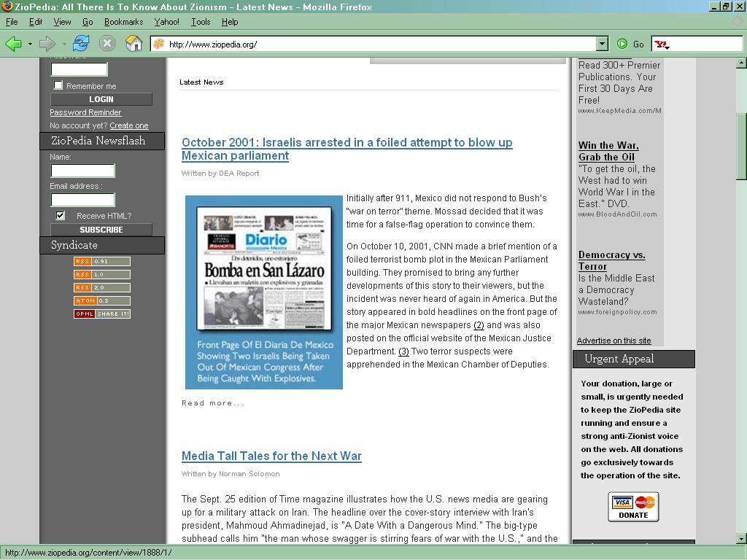Click the page scrollbar up arrow
This screenshot has width=747, height=560.
coord(741,63)
